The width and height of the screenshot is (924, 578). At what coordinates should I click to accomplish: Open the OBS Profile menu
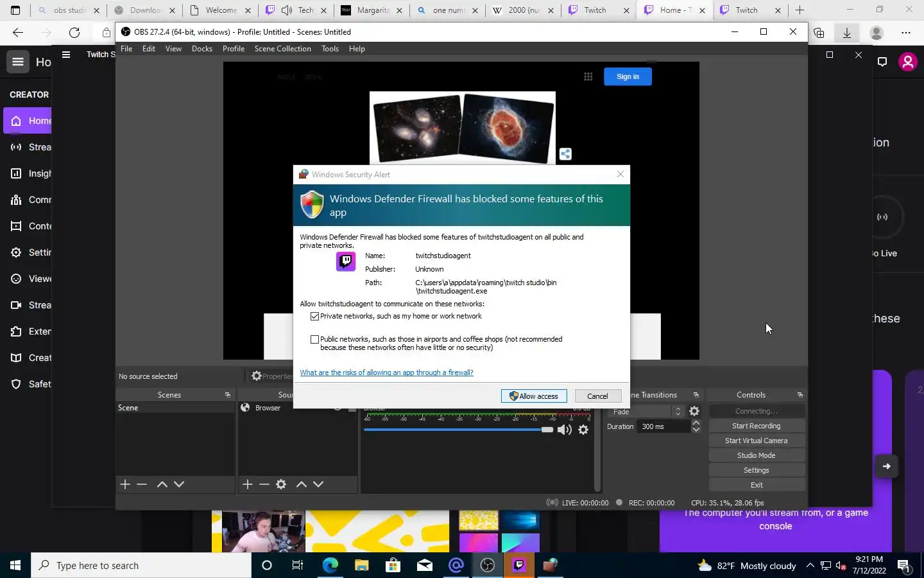(234, 49)
